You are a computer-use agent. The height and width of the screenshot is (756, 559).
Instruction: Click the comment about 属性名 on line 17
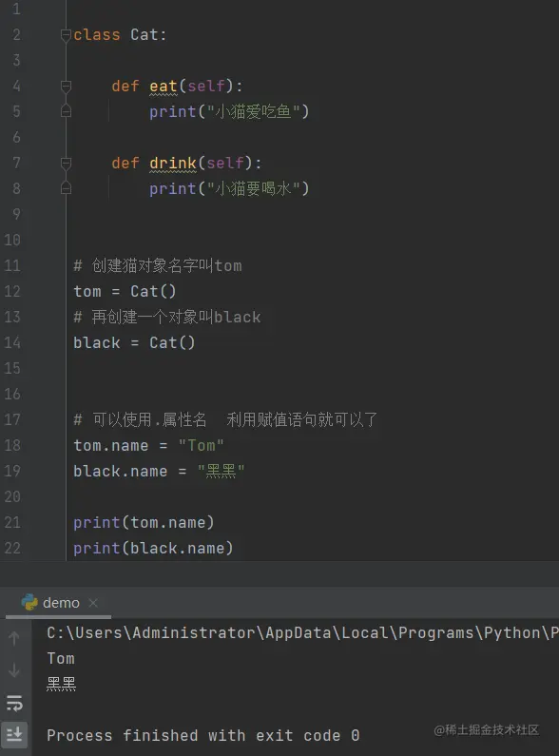[x=225, y=419]
